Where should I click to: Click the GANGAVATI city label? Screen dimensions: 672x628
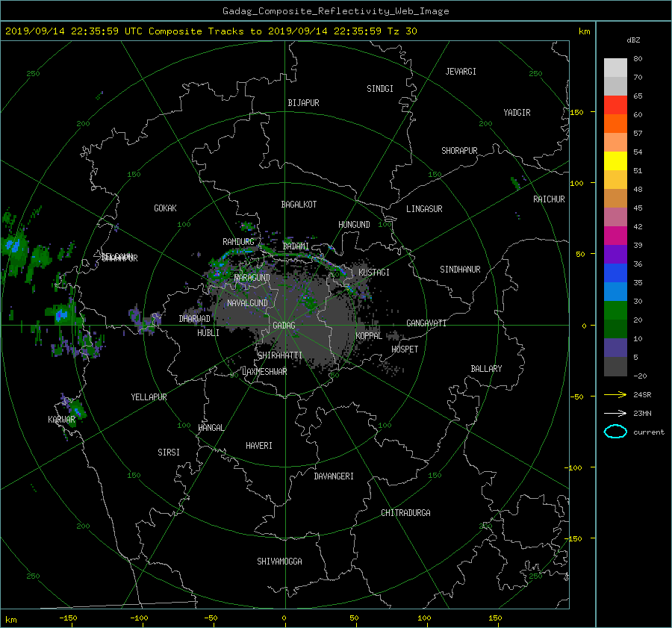[x=426, y=323]
